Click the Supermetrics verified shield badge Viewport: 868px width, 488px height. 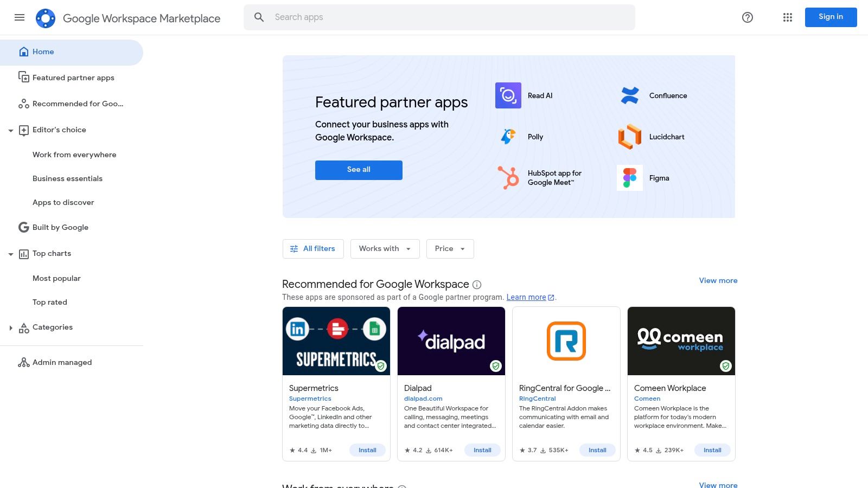coord(381,366)
